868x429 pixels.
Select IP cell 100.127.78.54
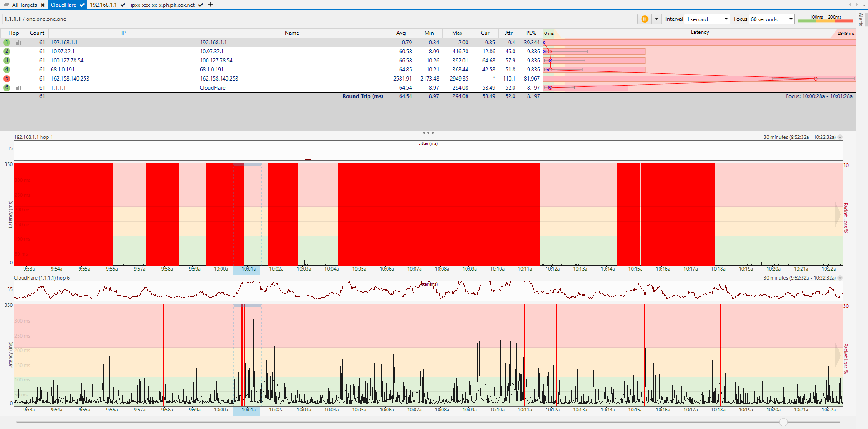point(67,61)
